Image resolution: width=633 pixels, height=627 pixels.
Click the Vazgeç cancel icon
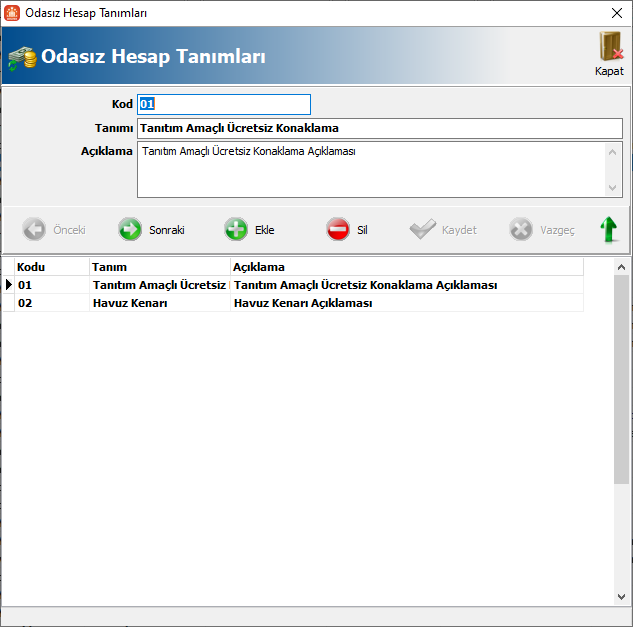coord(521,230)
